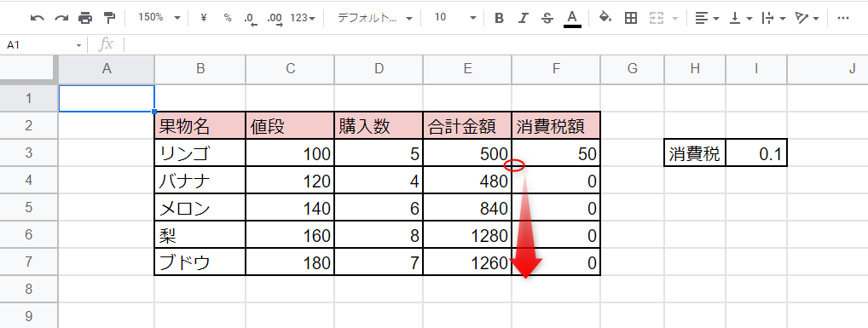The width and height of the screenshot is (868, 328).
Task: Click the 合計金額 header cell
Action: (468, 125)
